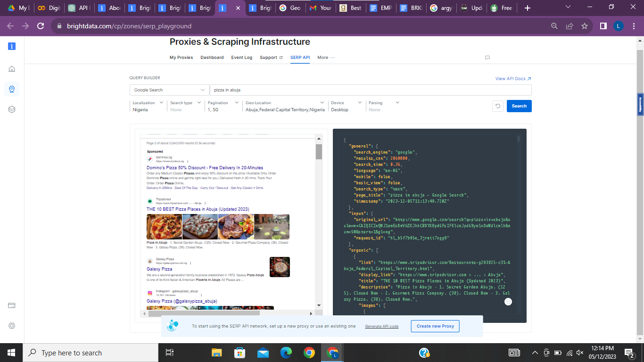This screenshot has width=644, height=362.
Task: Open Microsoft Store from the taskbar
Action: [239, 353]
